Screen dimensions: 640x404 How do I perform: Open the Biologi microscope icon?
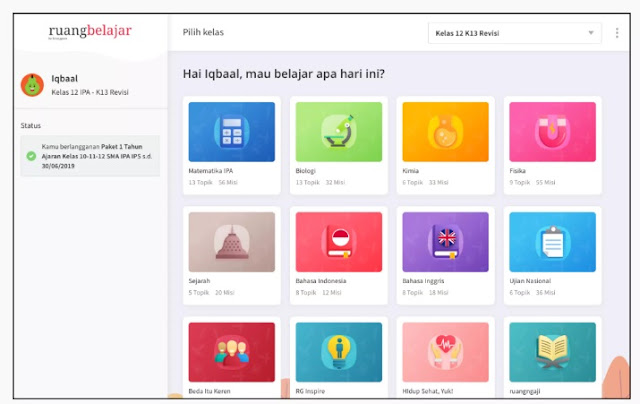(339, 132)
